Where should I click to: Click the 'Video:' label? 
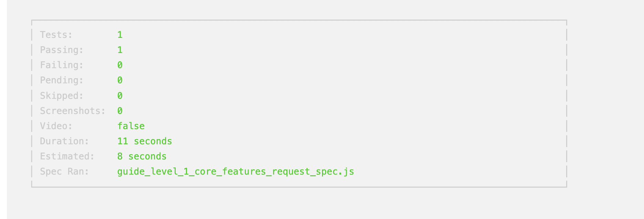56,126
